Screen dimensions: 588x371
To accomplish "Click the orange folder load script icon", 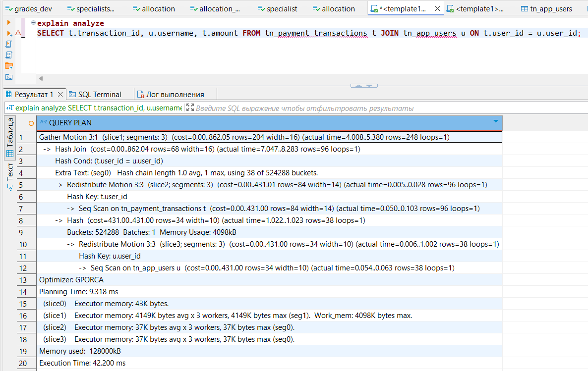I will [x=9, y=66].
